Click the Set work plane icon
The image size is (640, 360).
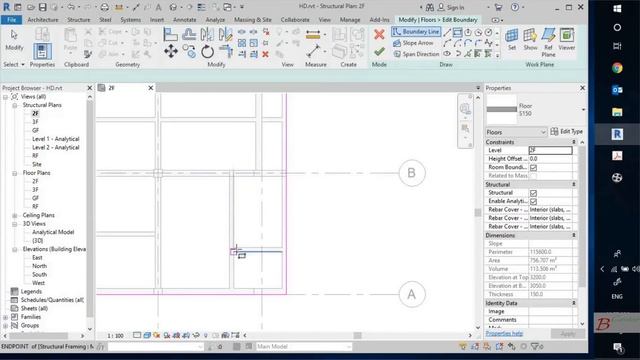[x=512, y=39]
